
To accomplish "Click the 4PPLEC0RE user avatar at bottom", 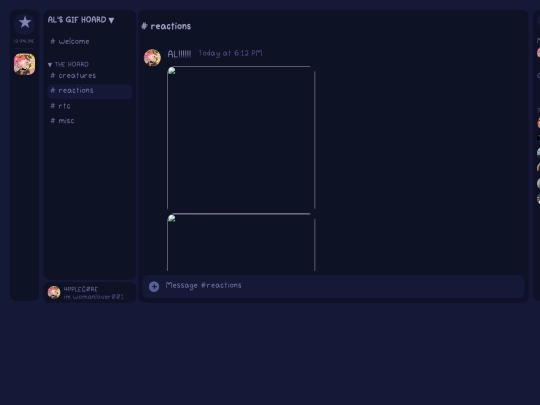I will point(54,292).
